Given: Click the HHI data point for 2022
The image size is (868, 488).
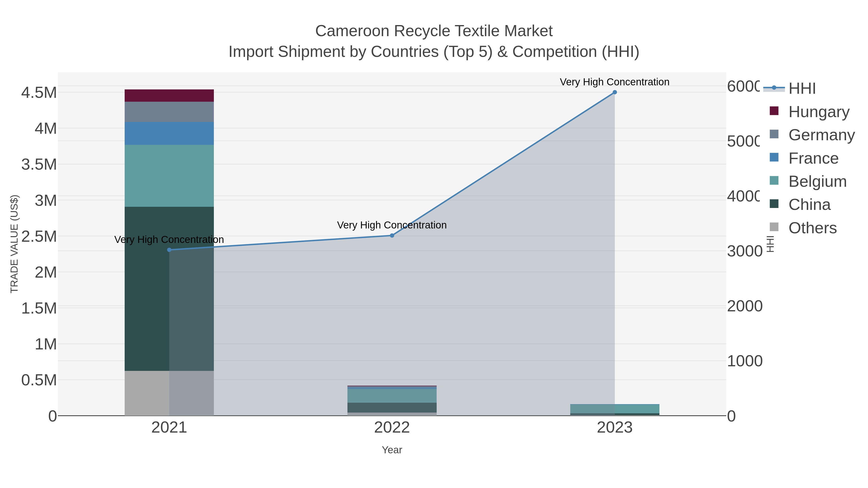Looking at the screenshot, I should click(x=392, y=235).
